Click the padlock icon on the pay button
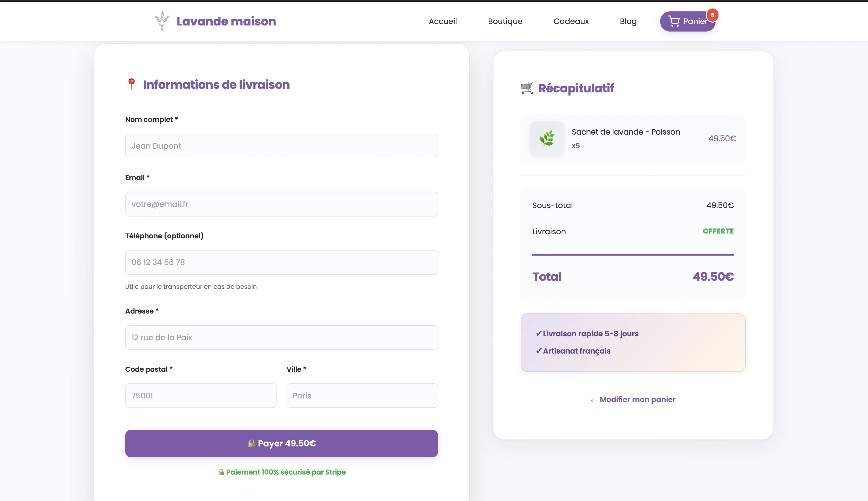Screen dimensions: 868x501 point(251,443)
